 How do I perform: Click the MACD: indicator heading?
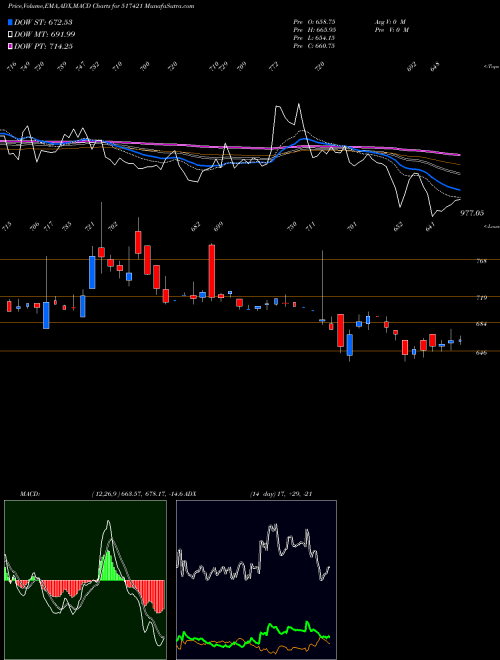tap(30, 494)
